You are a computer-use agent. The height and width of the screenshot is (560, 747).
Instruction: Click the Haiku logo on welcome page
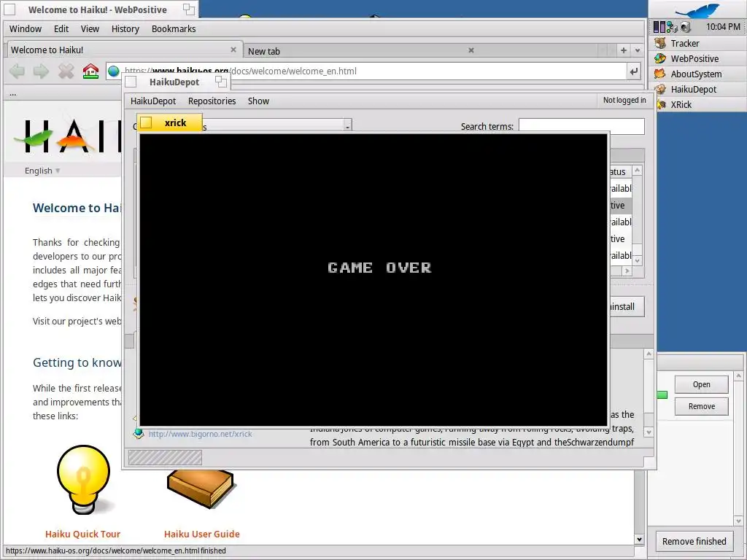(x=66, y=136)
